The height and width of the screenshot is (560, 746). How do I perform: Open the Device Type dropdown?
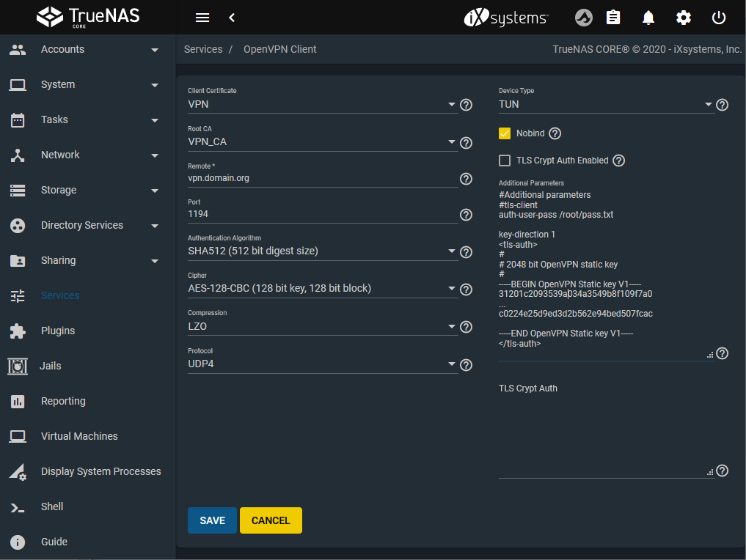click(x=606, y=105)
